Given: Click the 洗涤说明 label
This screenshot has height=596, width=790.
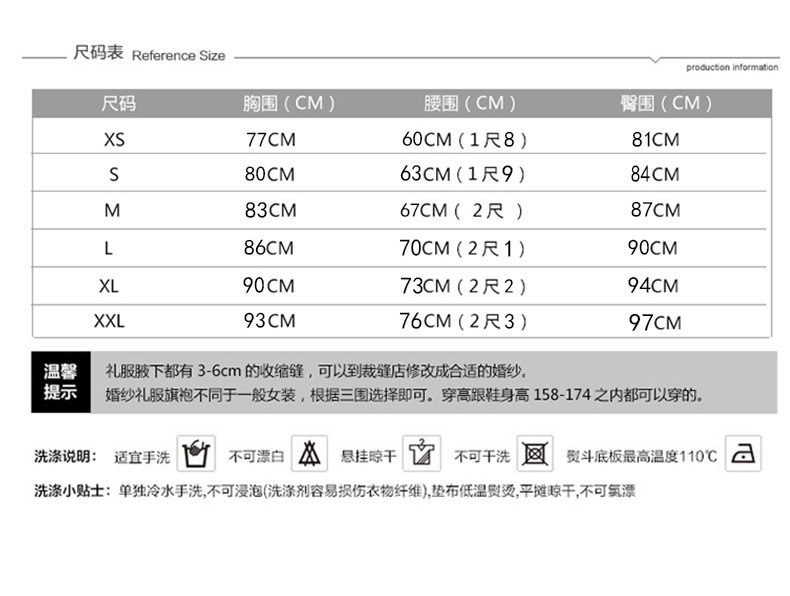Looking at the screenshot, I should pyautogui.click(x=65, y=457).
